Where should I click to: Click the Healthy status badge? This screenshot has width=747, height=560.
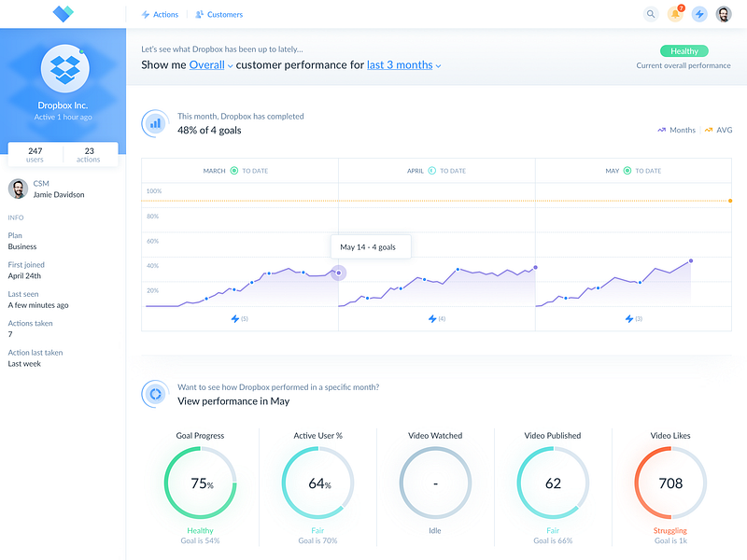(684, 51)
